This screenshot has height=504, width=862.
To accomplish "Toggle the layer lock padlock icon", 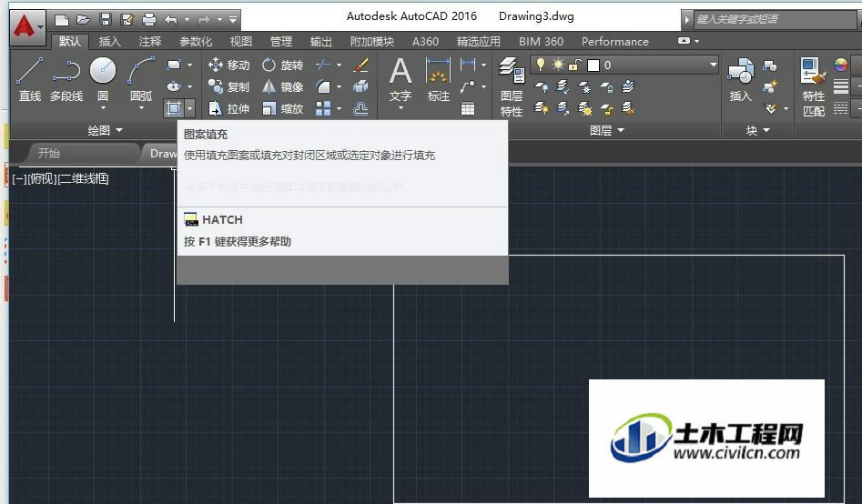I will (574, 65).
